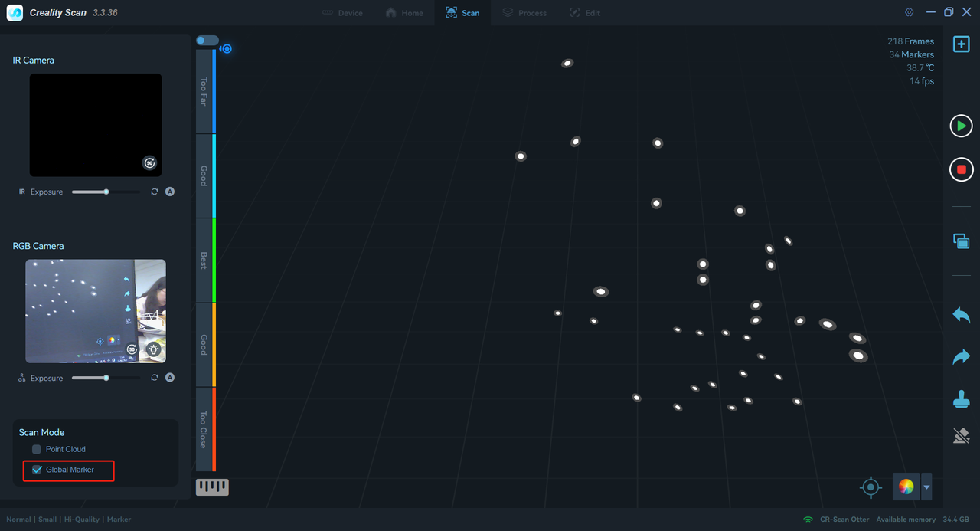This screenshot has height=531, width=980.
Task: Adjust the IR Exposure slider
Action: point(106,192)
